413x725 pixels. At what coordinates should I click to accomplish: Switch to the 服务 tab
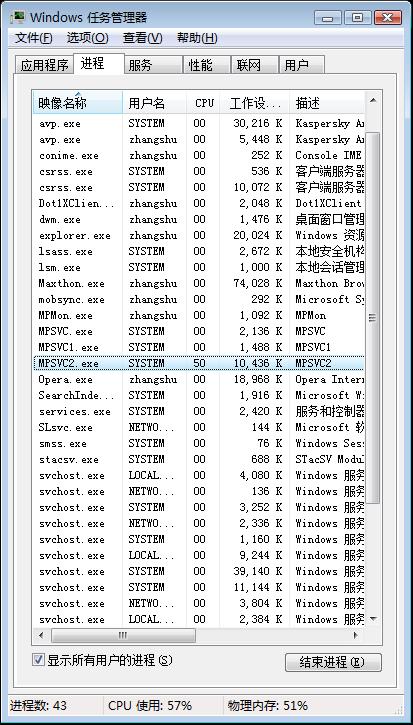coord(154,65)
